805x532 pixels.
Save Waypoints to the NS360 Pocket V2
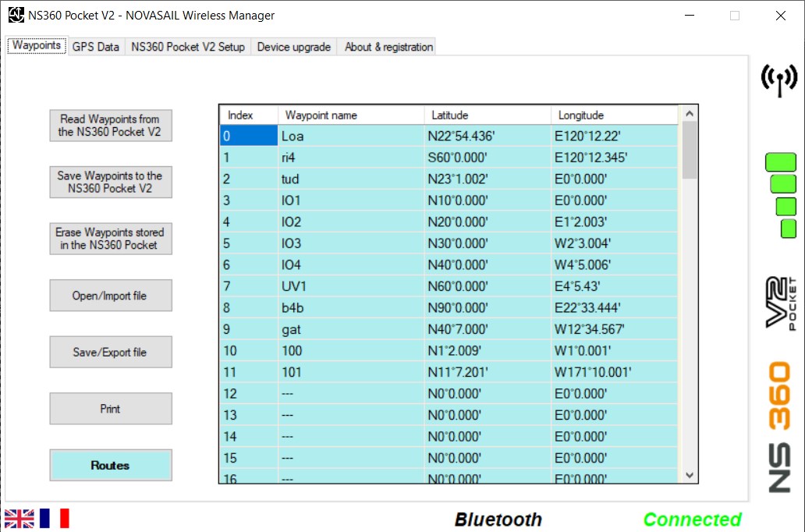click(111, 182)
